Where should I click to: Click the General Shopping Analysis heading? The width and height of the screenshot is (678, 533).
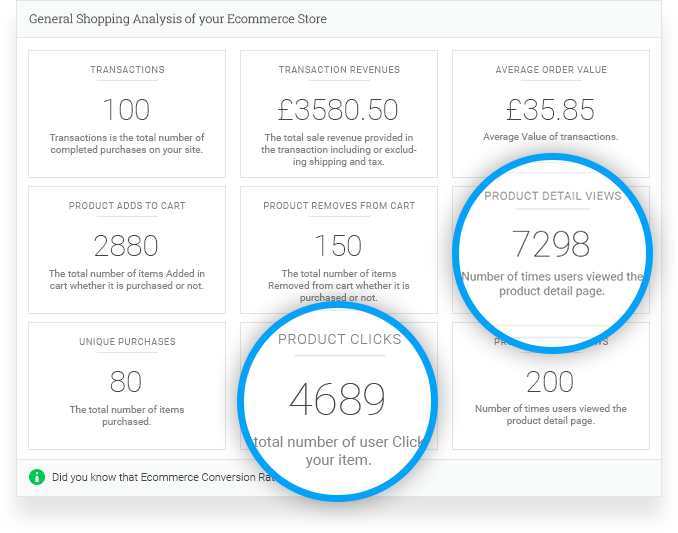178,19
